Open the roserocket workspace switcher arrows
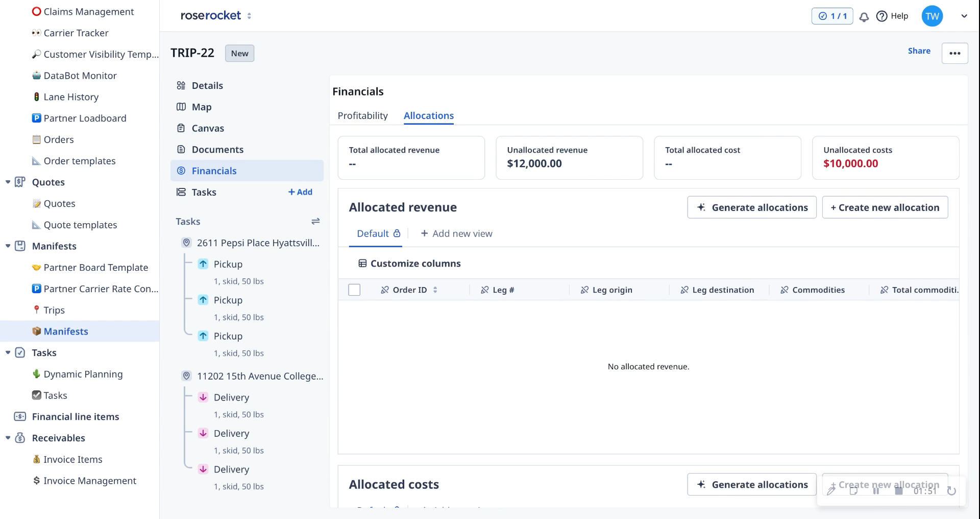The height and width of the screenshot is (519, 980). 249,16
